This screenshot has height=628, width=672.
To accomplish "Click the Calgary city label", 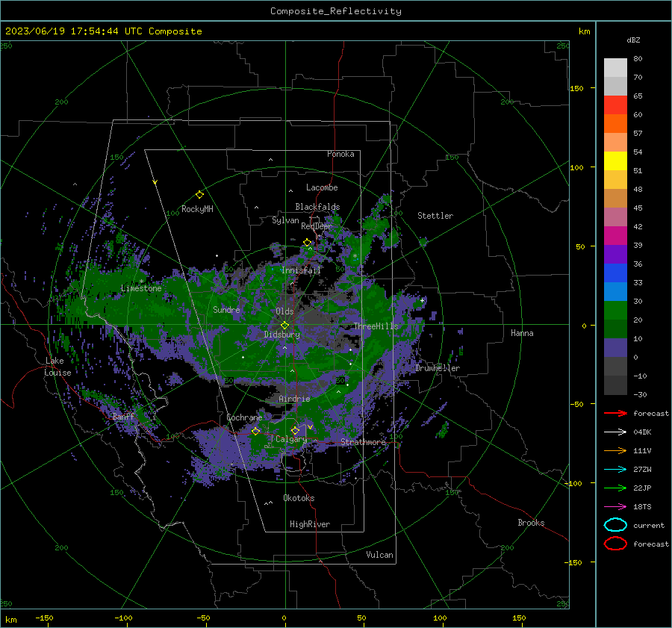I will [x=291, y=439].
